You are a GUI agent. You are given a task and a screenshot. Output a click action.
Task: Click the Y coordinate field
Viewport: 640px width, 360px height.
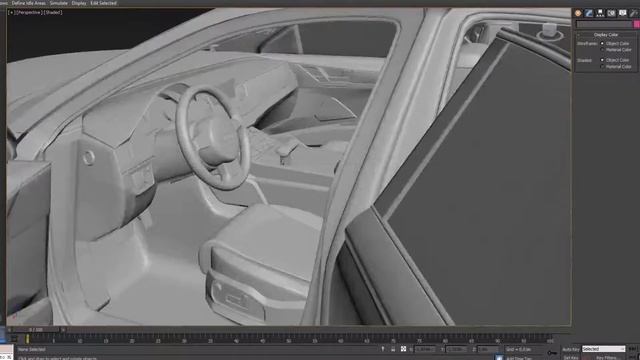(x=456, y=349)
